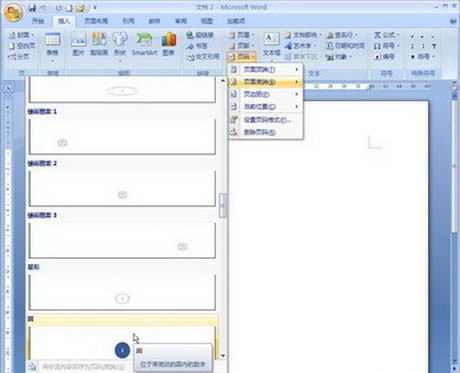
Task: Open 设置页码格式 Format Page Numbers dialog
Action: [x=265, y=120]
